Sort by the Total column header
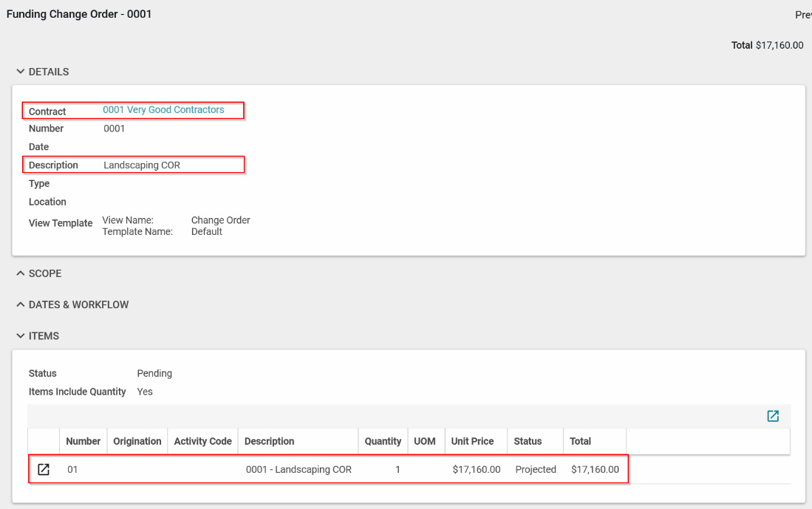The width and height of the screenshot is (812, 509). pyautogui.click(x=580, y=441)
